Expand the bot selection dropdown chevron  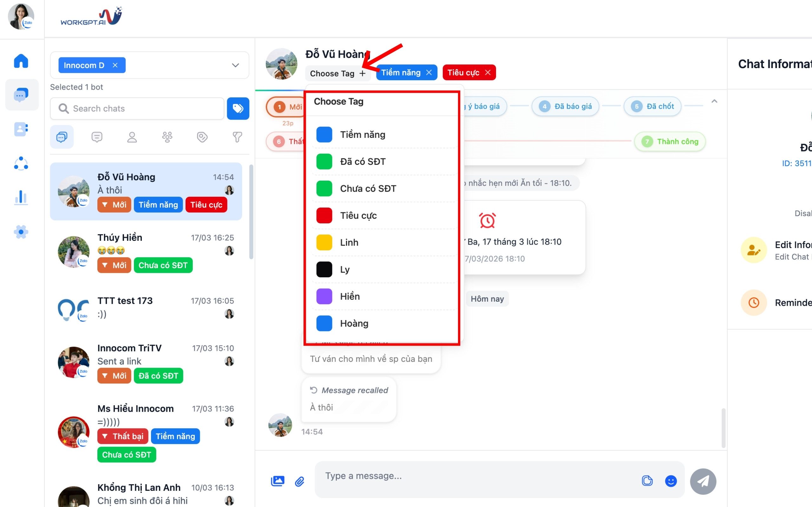coord(236,65)
